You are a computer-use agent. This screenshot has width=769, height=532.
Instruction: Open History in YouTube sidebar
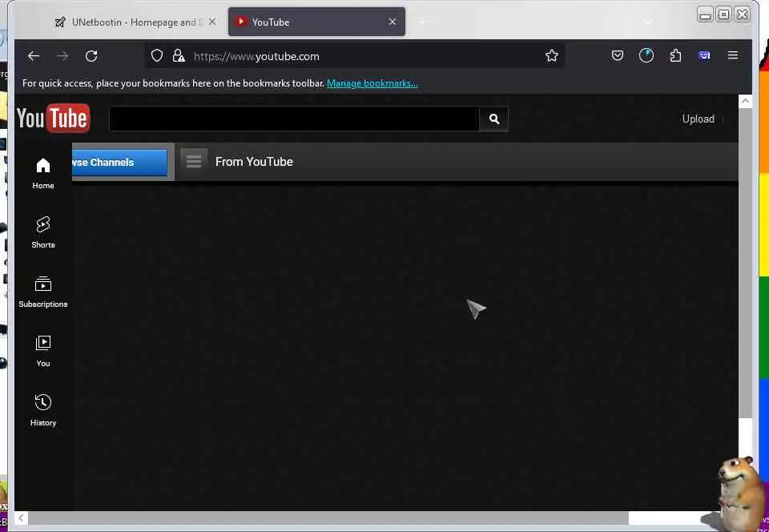[43, 410]
